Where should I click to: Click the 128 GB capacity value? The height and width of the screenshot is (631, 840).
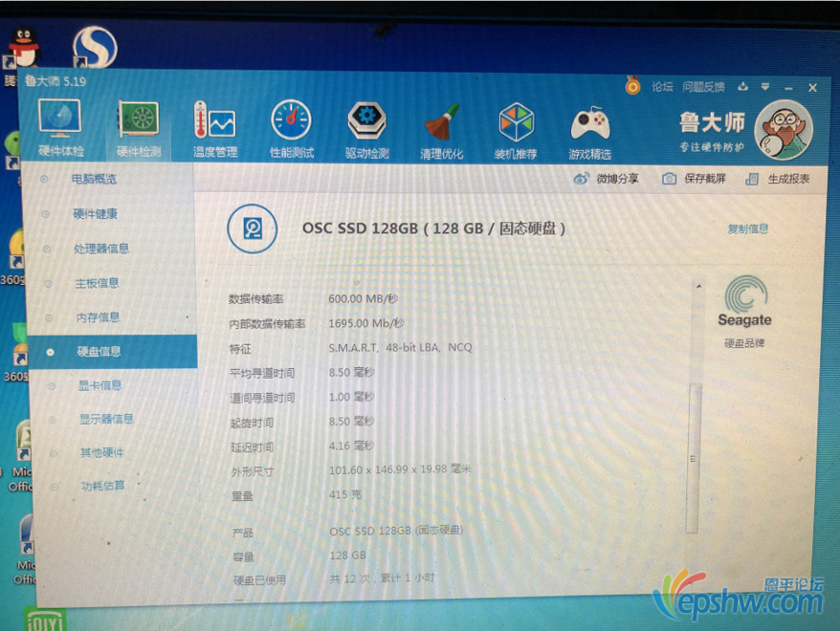click(x=348, y=555)
